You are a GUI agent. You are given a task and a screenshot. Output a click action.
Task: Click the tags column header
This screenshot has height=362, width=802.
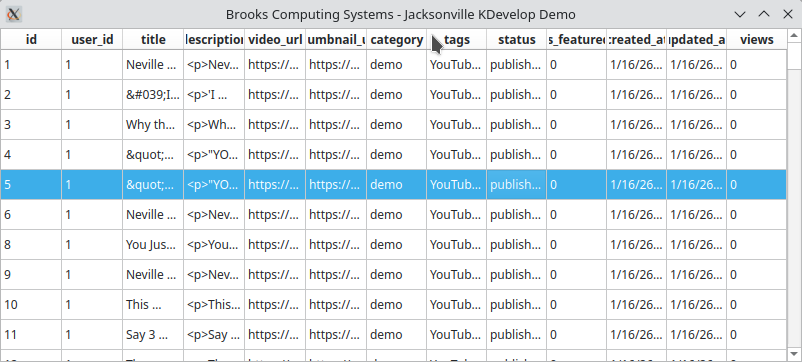pyautogui.click(x=456, y=39)
